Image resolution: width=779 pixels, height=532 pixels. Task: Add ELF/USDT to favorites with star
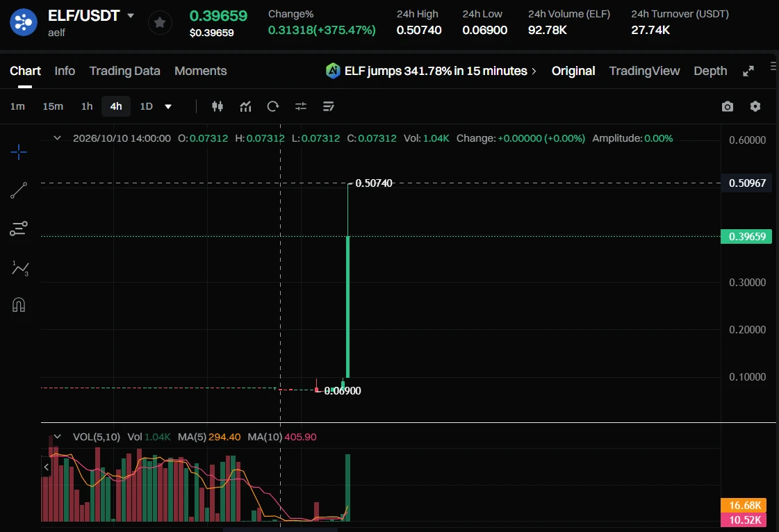click(x=160, y=22)
